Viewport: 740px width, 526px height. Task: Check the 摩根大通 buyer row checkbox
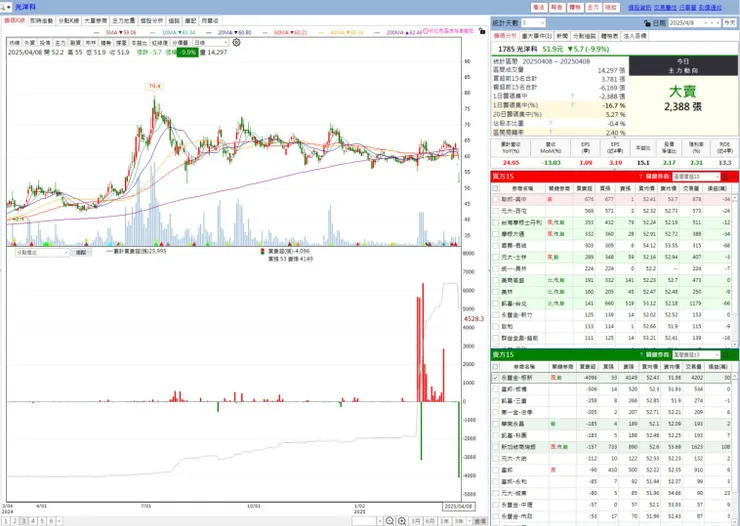495,234
